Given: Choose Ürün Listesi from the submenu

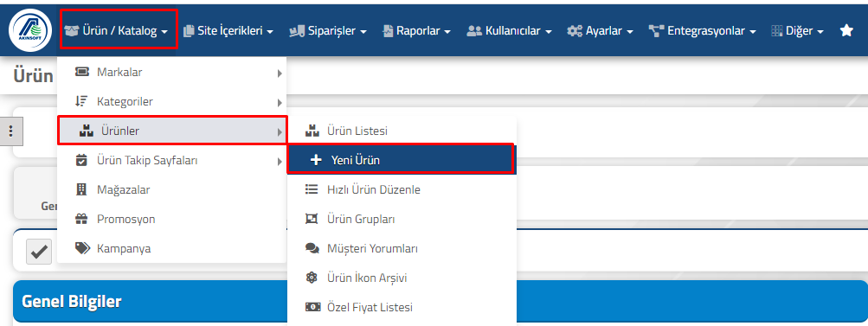Looking at the screenshot, I should (402, 131).
